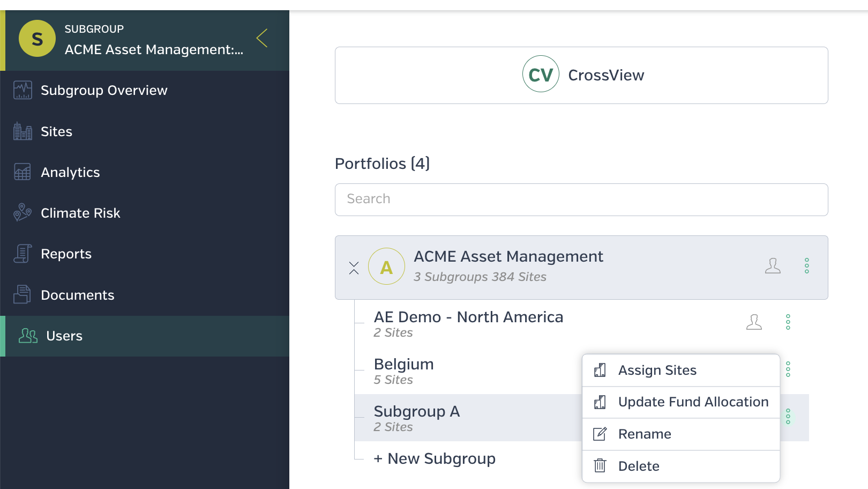Click '2 Sites' under Subgroup A
This screenshot has height=489, width=868.
[x=393, y=427]
